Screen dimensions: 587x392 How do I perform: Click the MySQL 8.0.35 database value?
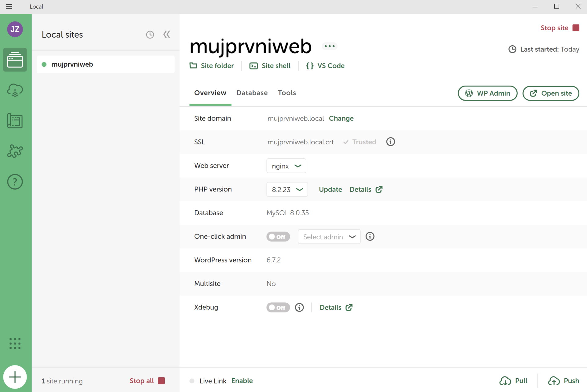(288, 213)
